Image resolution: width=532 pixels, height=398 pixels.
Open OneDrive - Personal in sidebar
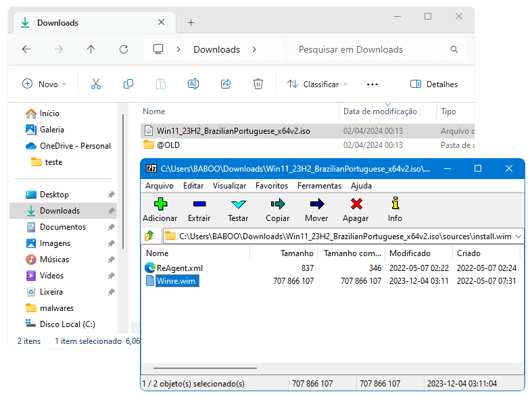(68, 146)
